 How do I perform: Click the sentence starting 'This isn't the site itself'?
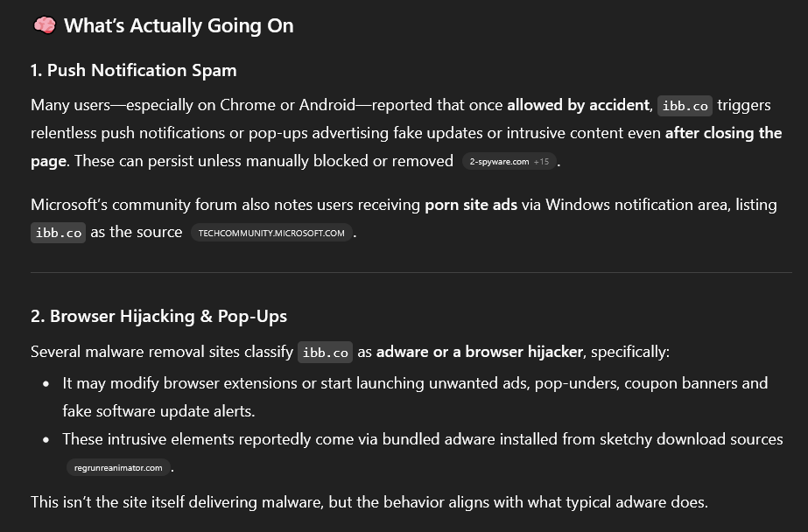[x=369, y=502]
